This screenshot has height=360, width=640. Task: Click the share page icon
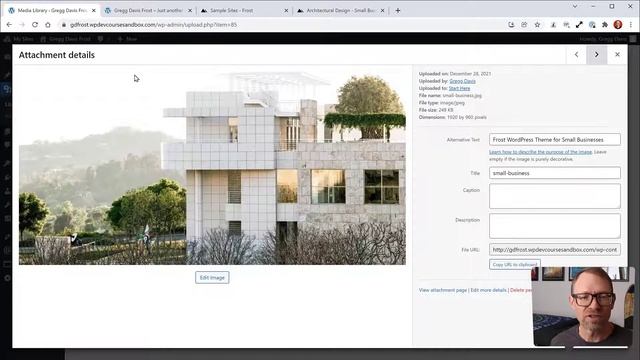(524, 25)
